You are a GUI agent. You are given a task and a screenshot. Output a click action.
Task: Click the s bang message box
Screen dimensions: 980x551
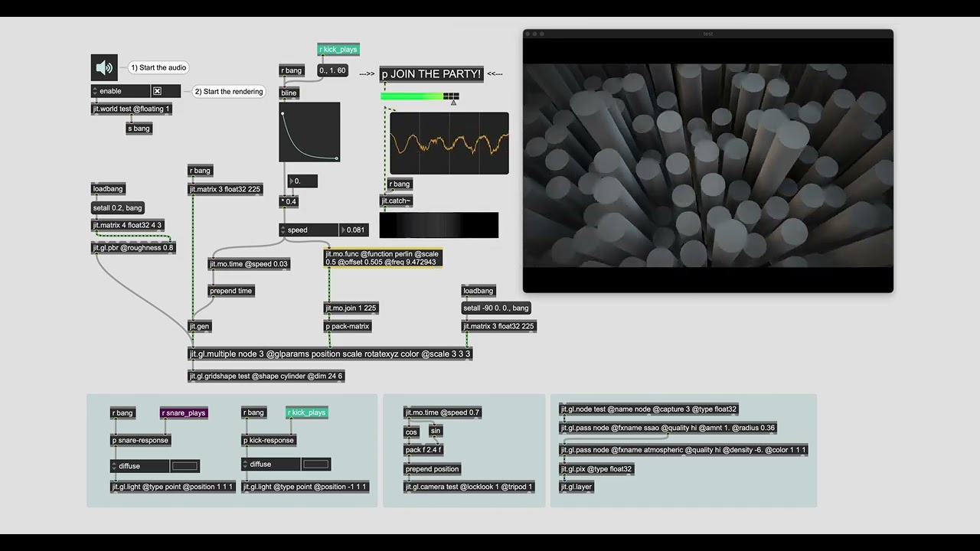[138, 128]
